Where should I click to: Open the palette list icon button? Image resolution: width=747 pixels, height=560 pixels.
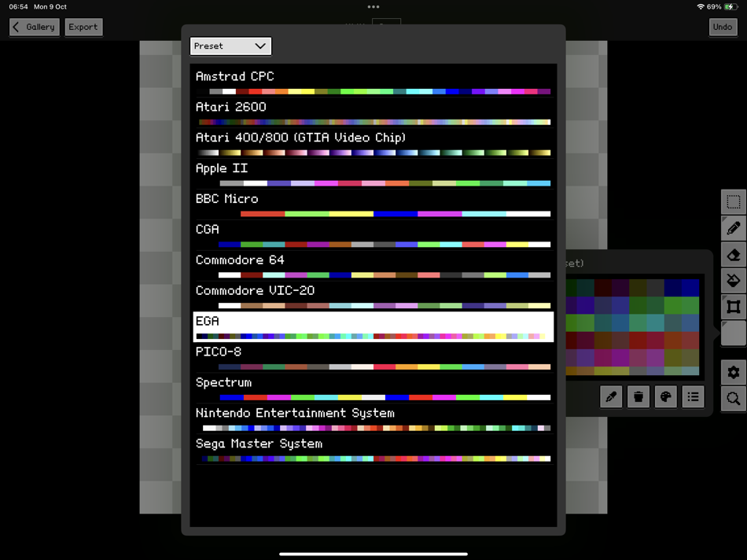tap(693, 396)
